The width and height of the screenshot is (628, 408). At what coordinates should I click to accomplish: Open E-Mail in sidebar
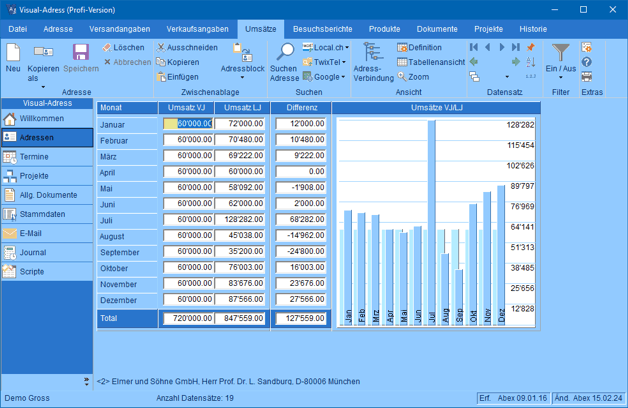[x=47, y=233]
